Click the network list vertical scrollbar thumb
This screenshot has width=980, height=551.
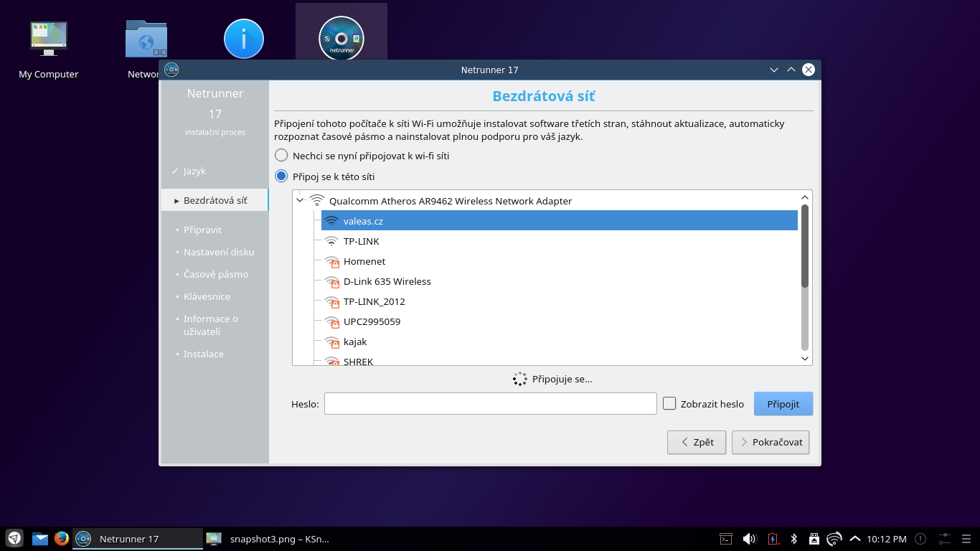tap(805, 246)
